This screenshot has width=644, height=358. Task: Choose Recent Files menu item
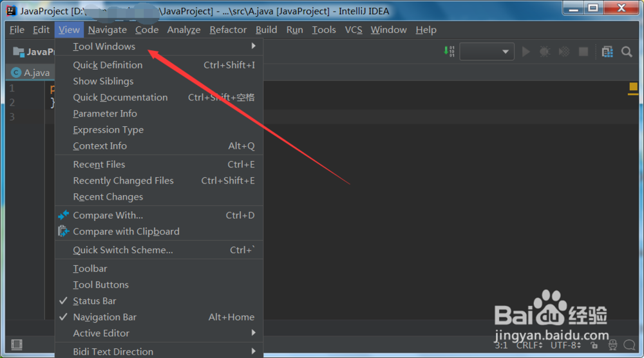pos(159,164)
